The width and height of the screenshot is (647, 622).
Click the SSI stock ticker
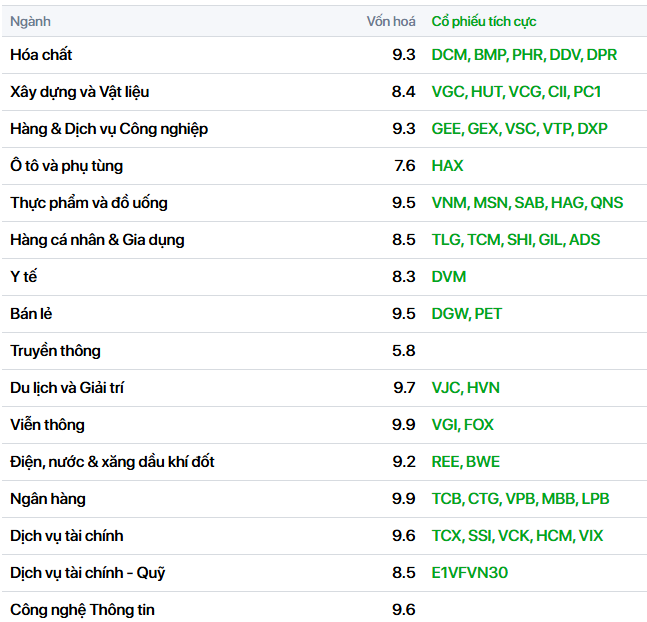coord(480,536)
